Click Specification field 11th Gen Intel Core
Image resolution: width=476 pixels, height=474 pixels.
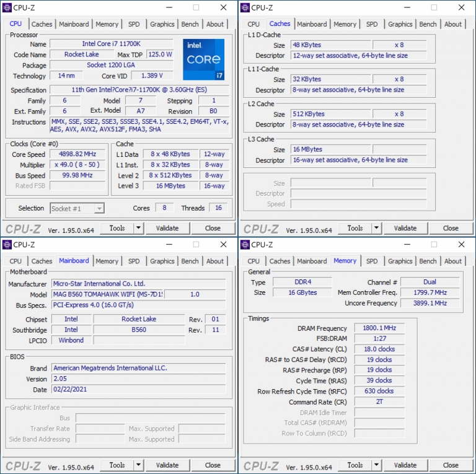[139, 90]
